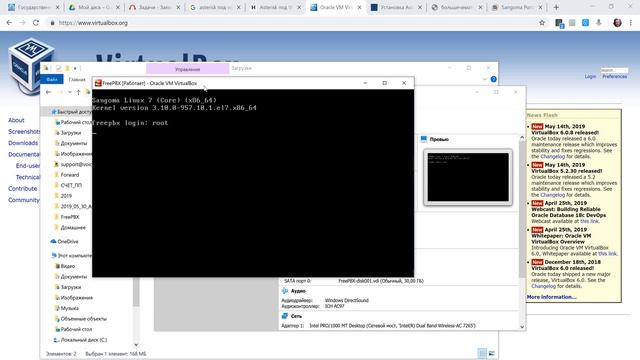Select Видео under Этот компьютер
640x360 pixels.
(68, 266)
